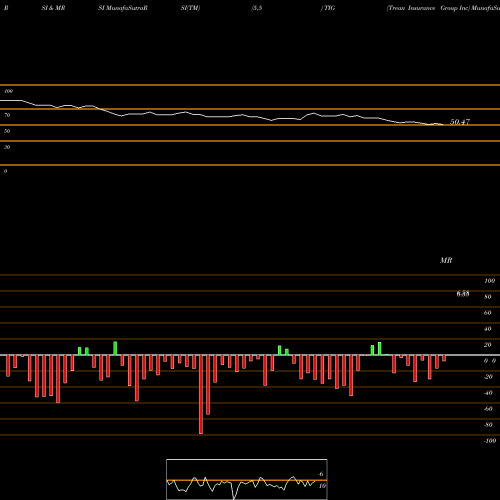Click the 6.55 value beside the MR scale
500x500 pixels.
click(463, 294)
